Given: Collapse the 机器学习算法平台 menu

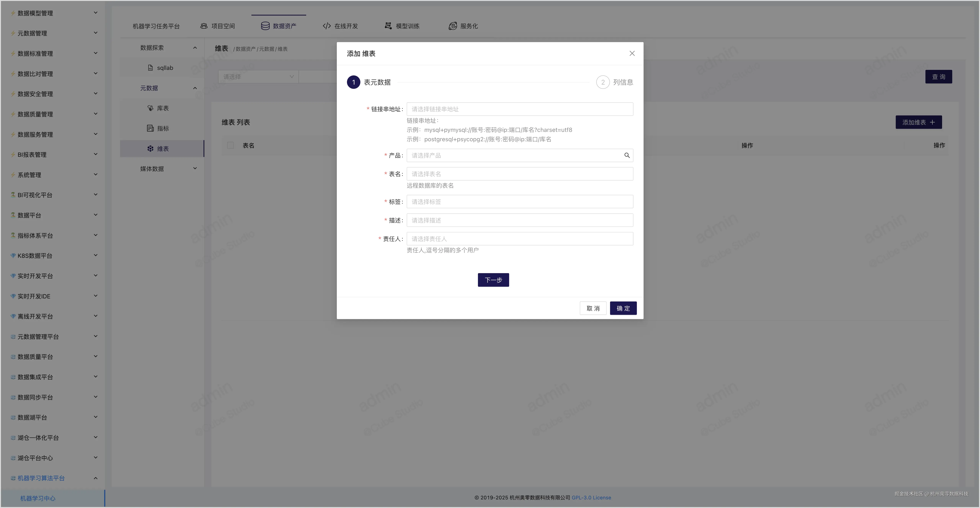Looking at the screenshot, I should click(96, 478).
